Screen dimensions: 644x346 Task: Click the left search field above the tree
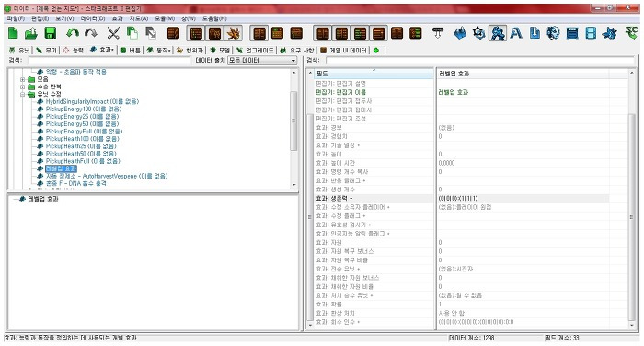[109, 61]
